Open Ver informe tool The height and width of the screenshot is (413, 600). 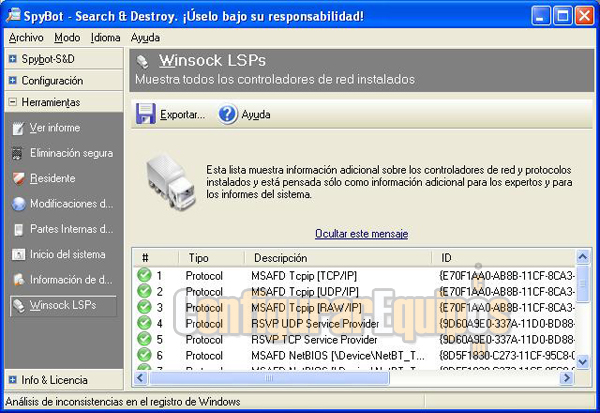pos(55,128)
